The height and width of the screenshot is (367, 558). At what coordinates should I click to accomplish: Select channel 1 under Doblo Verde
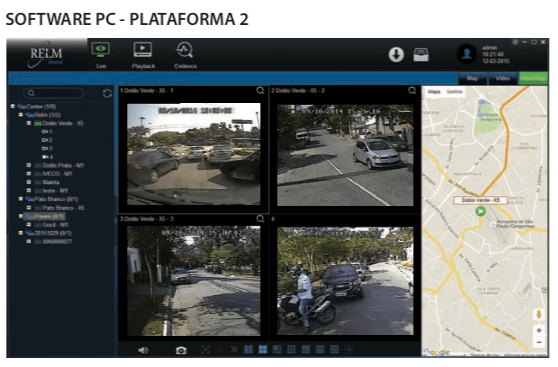pyautogui.click(x=47, y=132)
